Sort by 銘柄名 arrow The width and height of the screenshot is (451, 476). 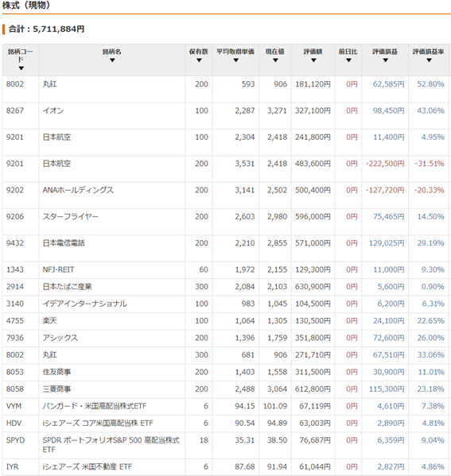click(x=112, y=60)
